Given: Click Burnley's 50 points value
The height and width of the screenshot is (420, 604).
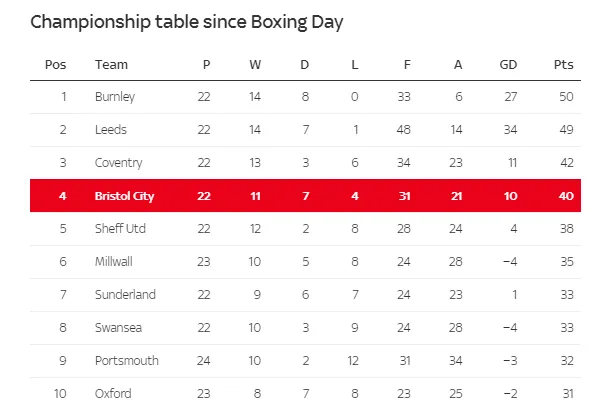Looking at the screenshot, I should click(565, 97).
